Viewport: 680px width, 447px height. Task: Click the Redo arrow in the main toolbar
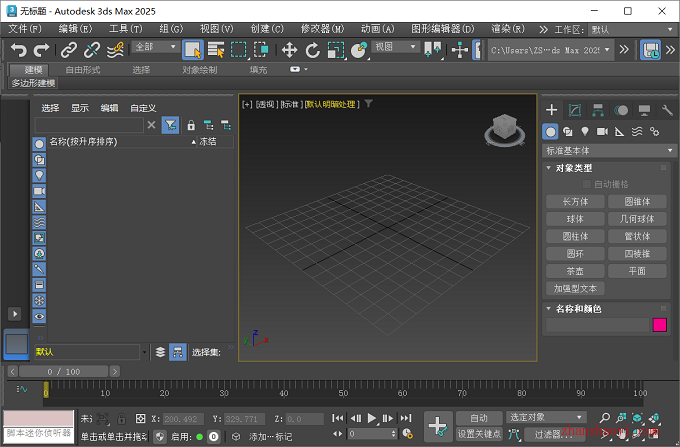pos(42,50)
